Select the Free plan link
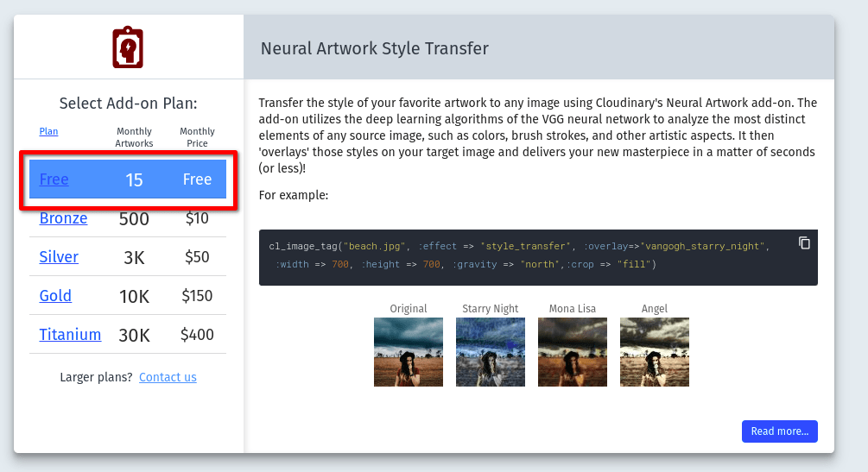The width and height of the screenshot is (868, 472). pyautogui.click(x=54, y=179)
